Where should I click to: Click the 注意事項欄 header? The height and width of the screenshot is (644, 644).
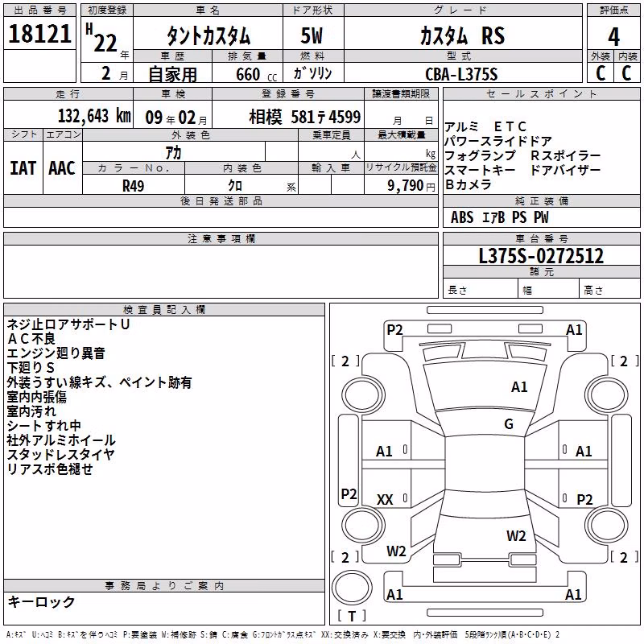pos(221,238)
